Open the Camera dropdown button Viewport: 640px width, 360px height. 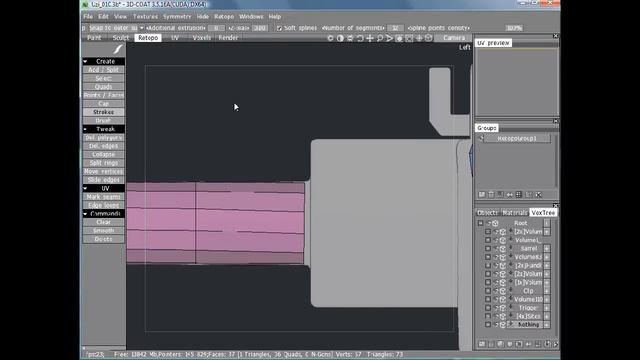(454, 38)
